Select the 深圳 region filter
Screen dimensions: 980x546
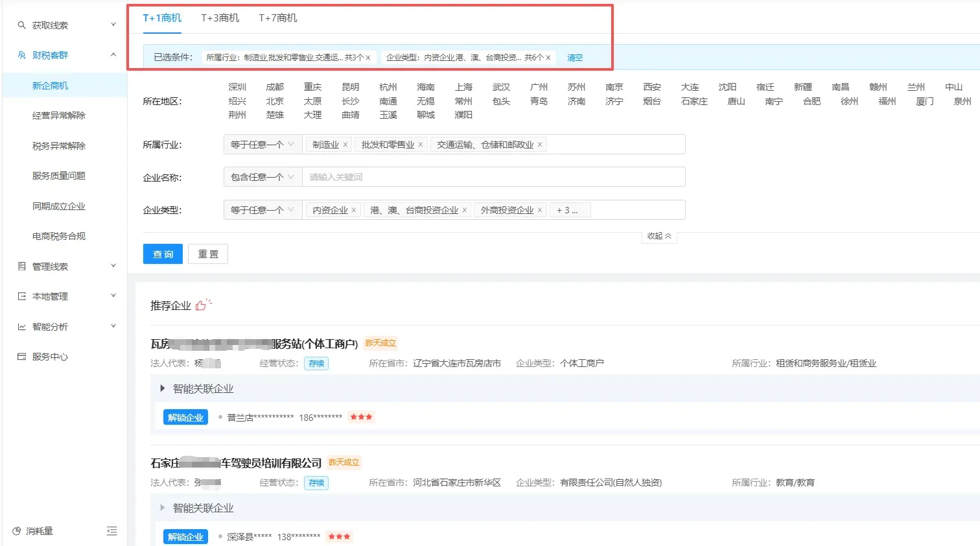237,87
